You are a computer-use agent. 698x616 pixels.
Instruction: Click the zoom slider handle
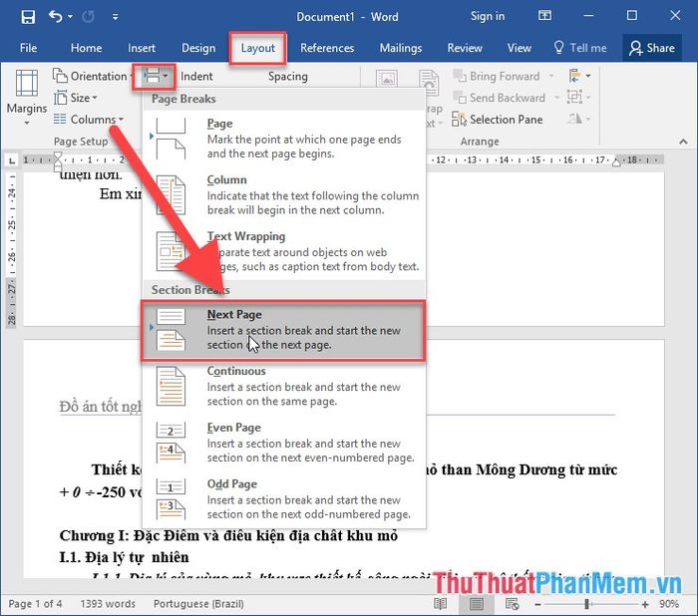click(x=587, y=604)
